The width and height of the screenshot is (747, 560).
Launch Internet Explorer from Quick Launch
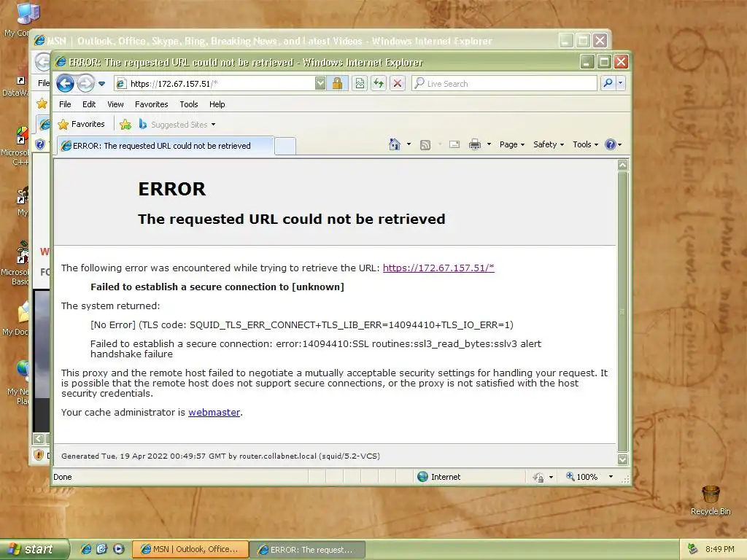point(86,549)
